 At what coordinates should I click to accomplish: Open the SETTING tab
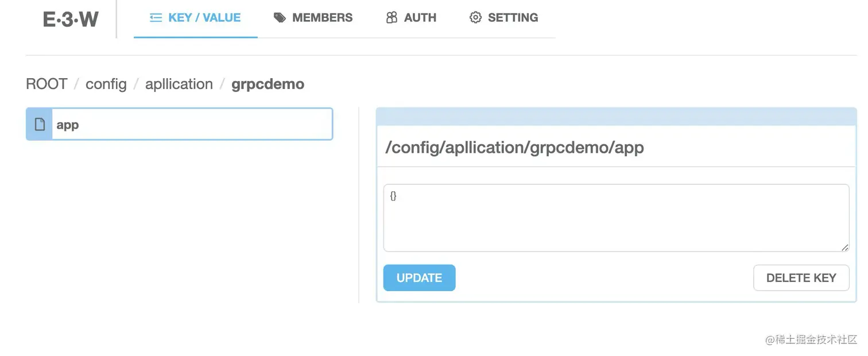pos(513,18)
